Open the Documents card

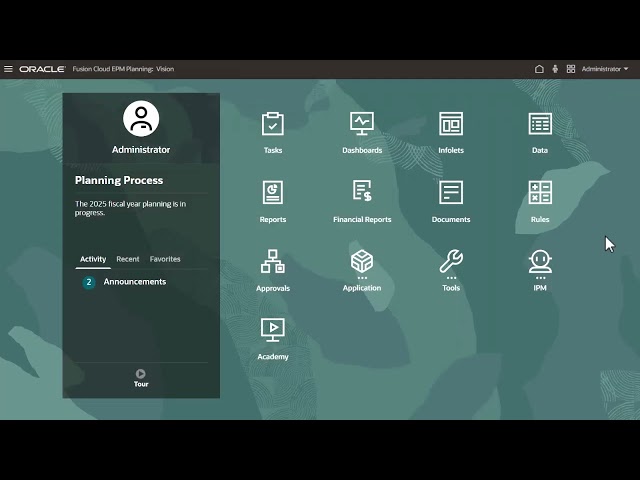coord(451,202)
